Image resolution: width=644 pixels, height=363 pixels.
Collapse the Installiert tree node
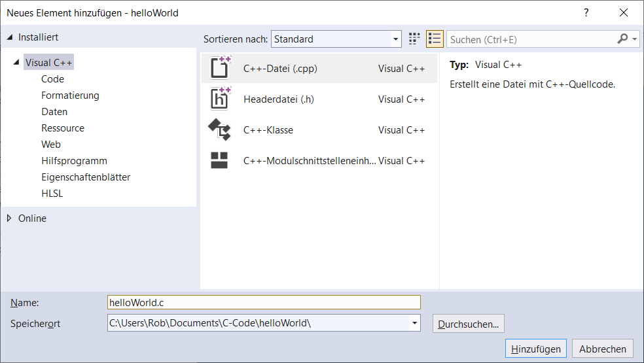coord(9,37)
